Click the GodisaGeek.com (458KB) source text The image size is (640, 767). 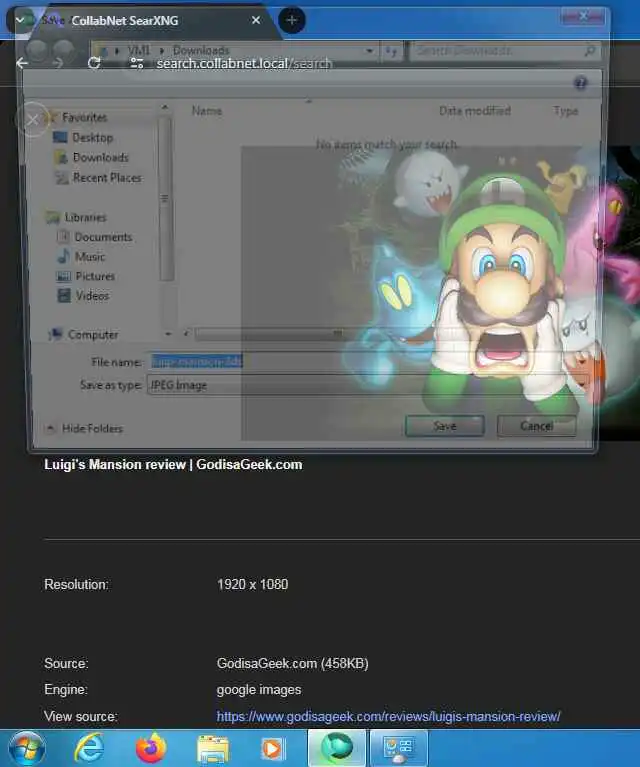pyautogui.click(x=293, y=663)
